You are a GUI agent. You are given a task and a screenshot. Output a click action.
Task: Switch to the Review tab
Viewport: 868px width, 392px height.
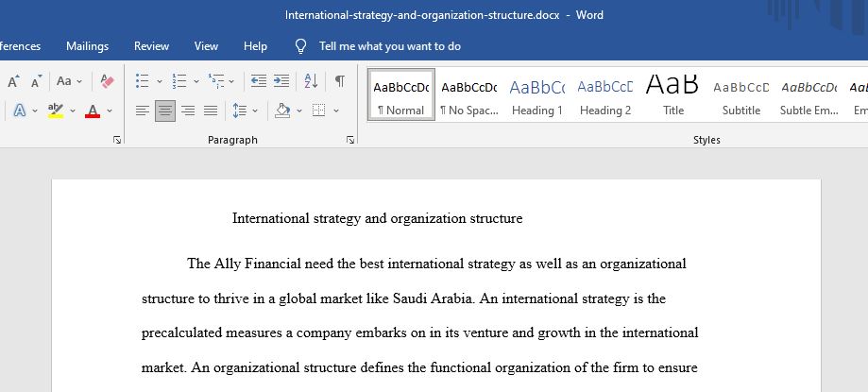(152, 46)
